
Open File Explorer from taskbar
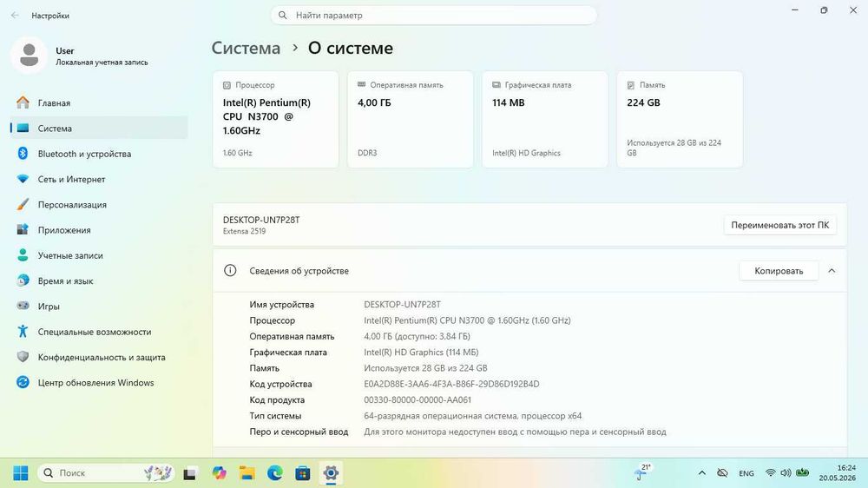click(247, 473)
